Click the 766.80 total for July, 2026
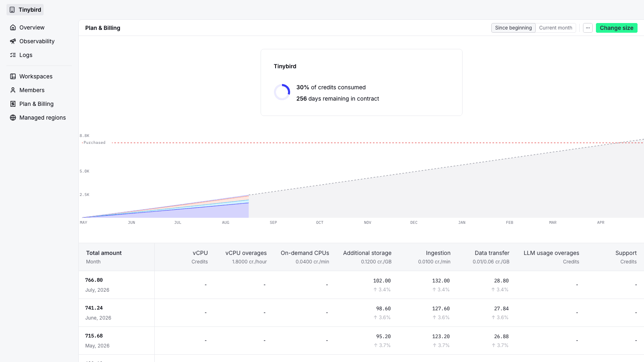The height and width of the screenshot is (362, 644). tap(94, 280)
